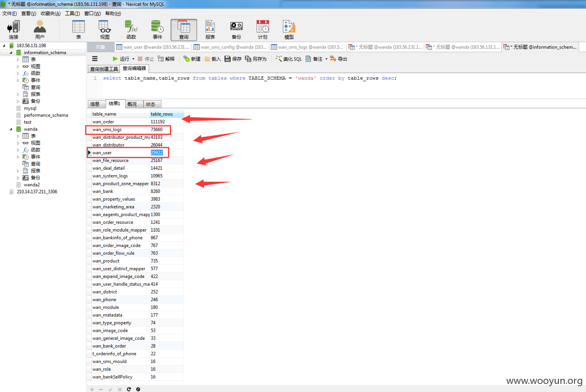
Task: Click the hamburger menu icon in query toolbar
Action: click(x=95, y=59)
